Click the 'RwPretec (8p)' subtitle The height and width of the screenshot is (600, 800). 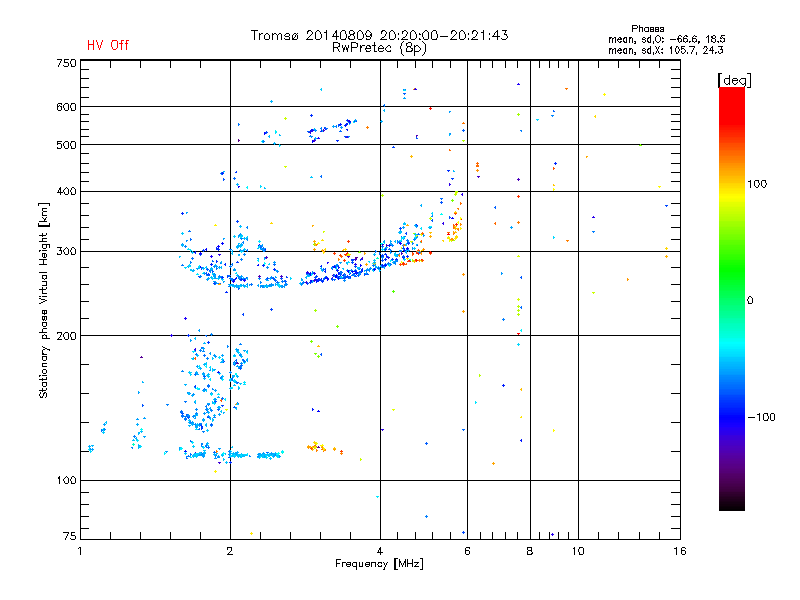point(379,48)
